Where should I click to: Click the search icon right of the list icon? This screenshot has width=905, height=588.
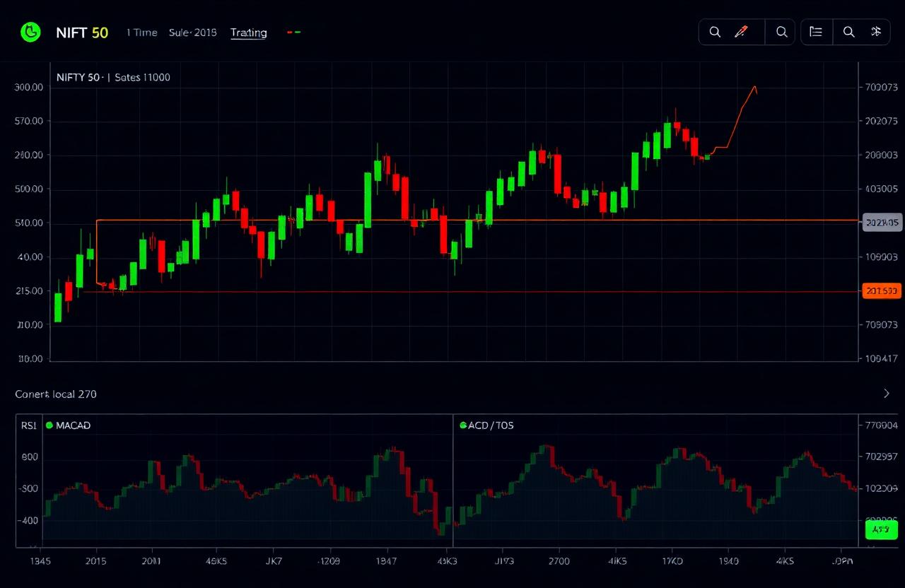(x=849, y=32)
